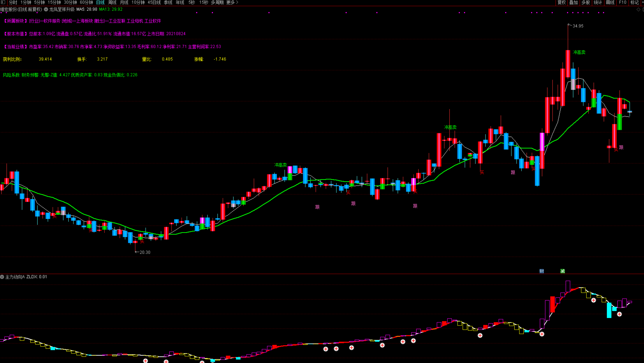Click the 减 shareholder reduction marker
Screen dimensions: 644x363
[x=563, y=271]
